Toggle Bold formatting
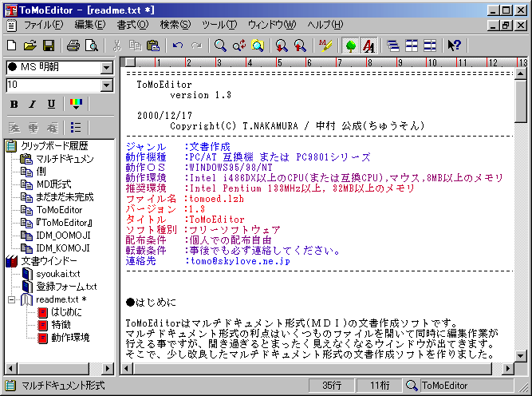Image resolution: width=532 pixels, height=396 pixels. 14,105
